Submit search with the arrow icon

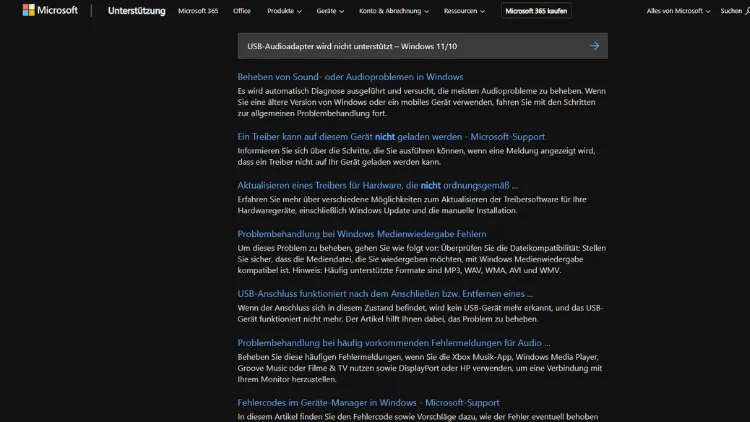(594, 46)
